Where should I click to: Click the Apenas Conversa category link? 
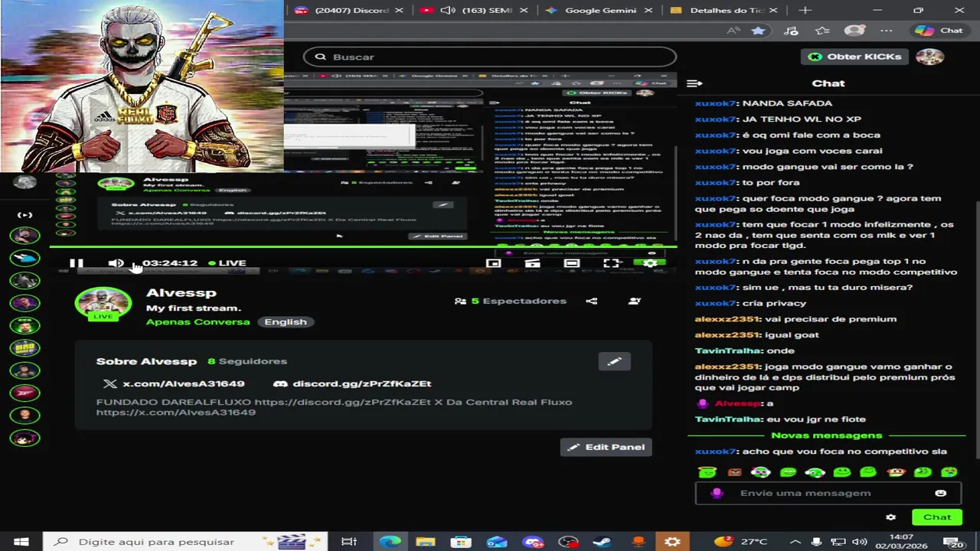[x=198, y=321]
